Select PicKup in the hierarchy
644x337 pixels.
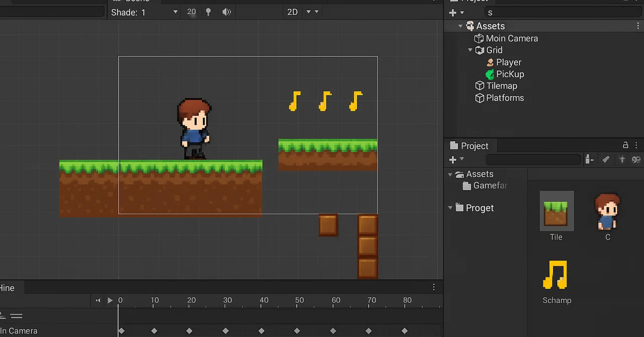(510, 74)
